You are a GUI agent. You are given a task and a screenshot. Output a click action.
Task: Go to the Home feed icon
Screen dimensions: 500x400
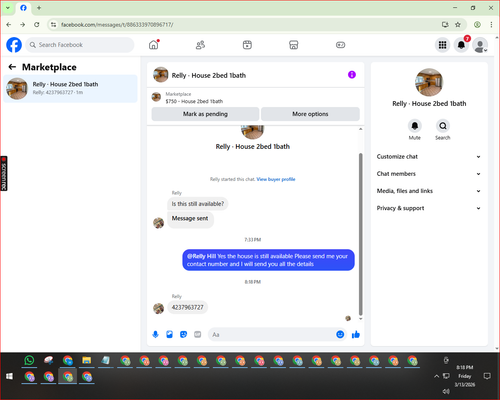154,45
